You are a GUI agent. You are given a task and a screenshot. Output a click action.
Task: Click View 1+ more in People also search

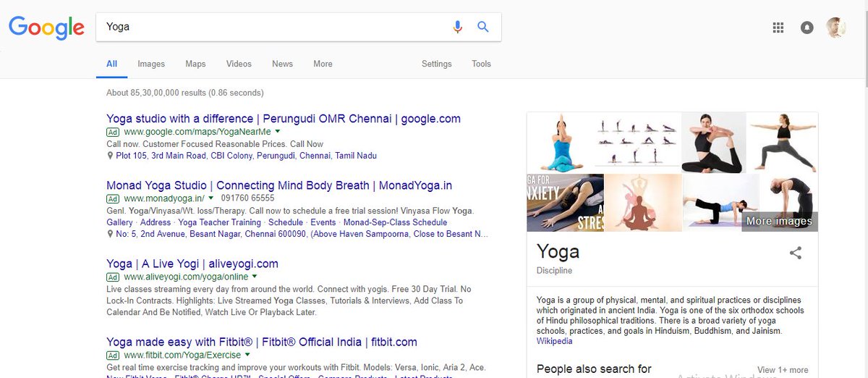(x=783, y=370)
